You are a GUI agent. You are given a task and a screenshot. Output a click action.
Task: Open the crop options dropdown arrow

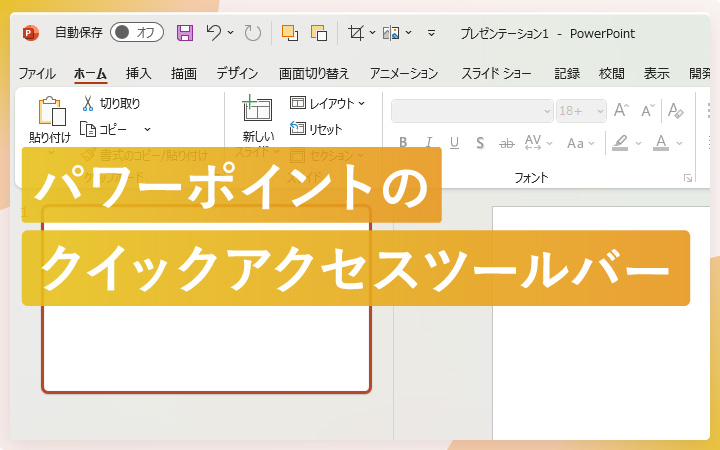pos(372,33)
